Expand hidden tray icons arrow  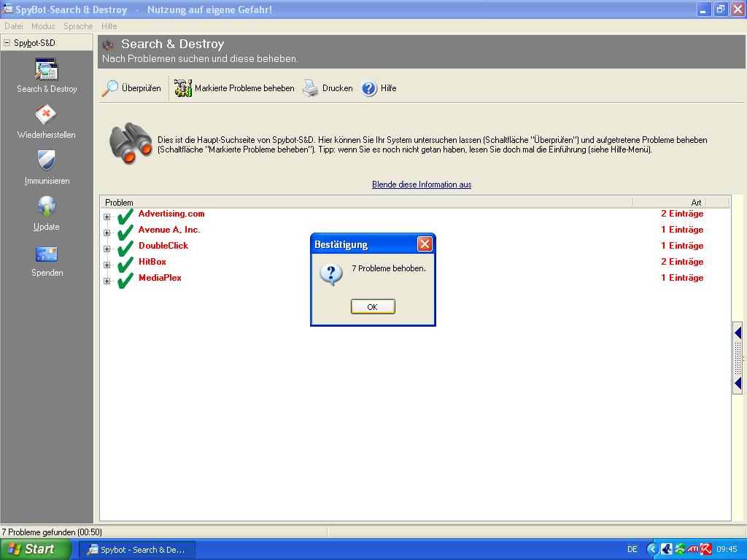pos(652,550)
